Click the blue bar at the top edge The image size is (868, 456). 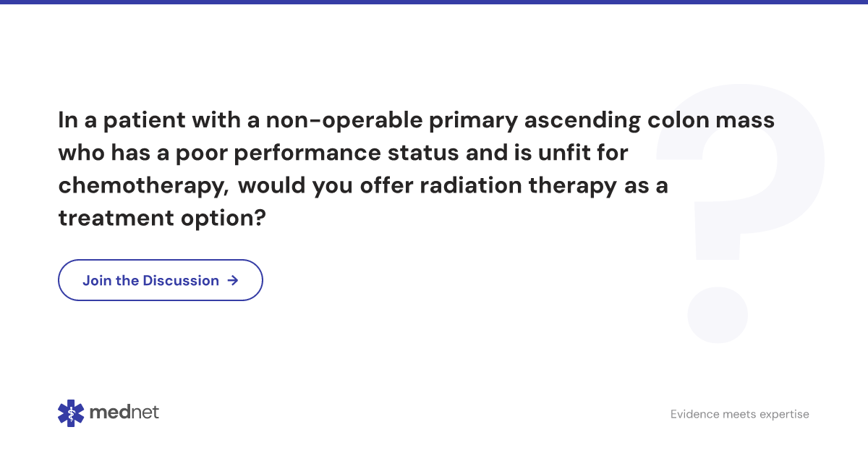(x=434, y=2)
